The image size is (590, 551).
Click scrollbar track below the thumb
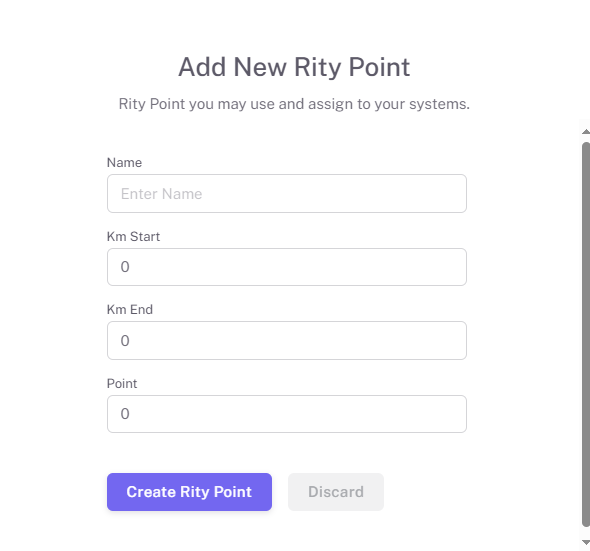point(586,532)
